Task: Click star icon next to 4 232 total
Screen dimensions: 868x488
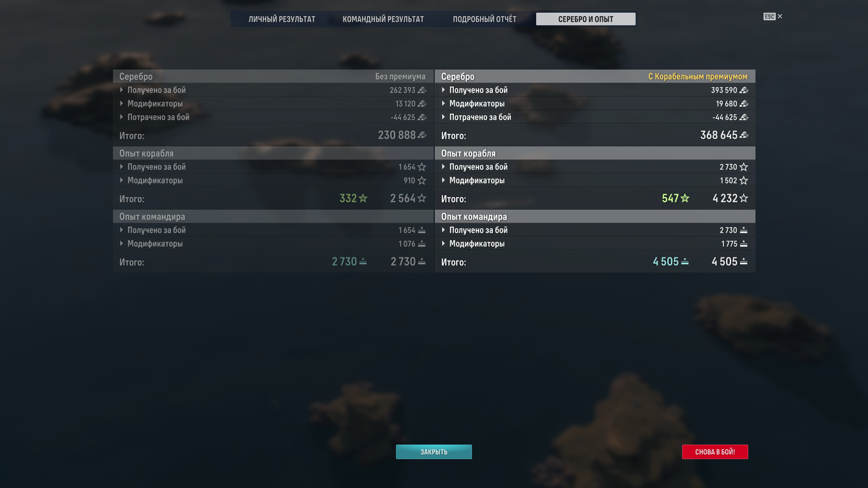Action: tap(744, 198)
